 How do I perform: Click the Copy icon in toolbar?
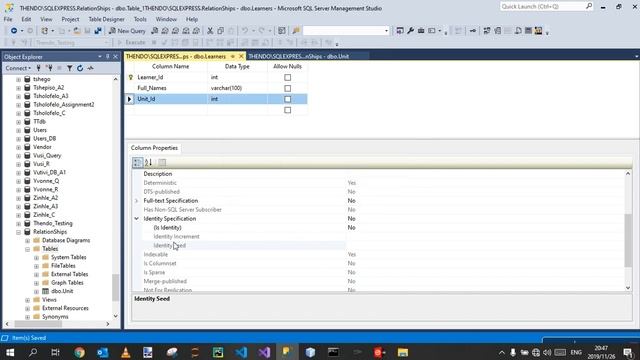click(220, 31)
